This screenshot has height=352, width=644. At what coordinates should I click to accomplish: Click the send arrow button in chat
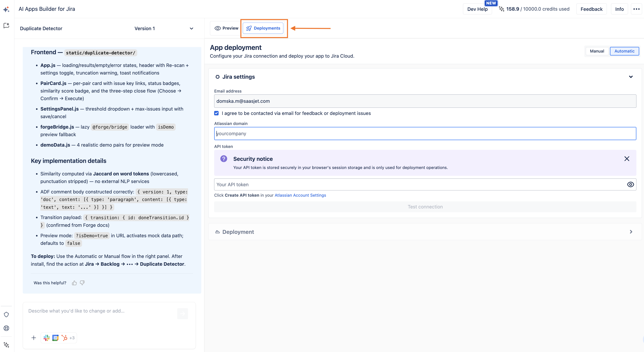coord(183,313)
